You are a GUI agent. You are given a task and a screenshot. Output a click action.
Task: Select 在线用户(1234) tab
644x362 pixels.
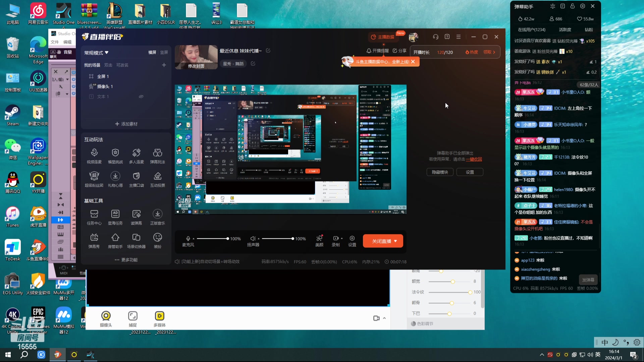532,29
